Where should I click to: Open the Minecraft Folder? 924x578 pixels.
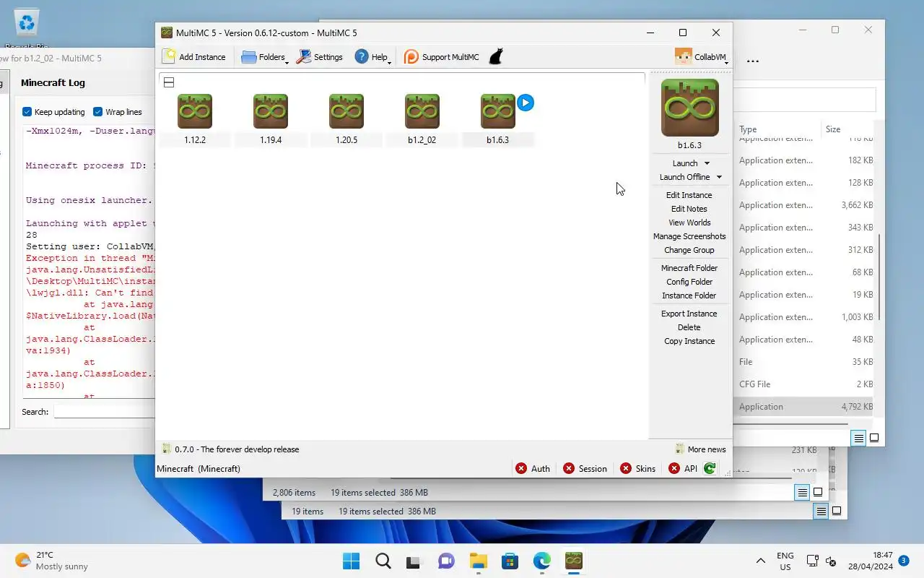pyautogui.click(x=689, y=268)
